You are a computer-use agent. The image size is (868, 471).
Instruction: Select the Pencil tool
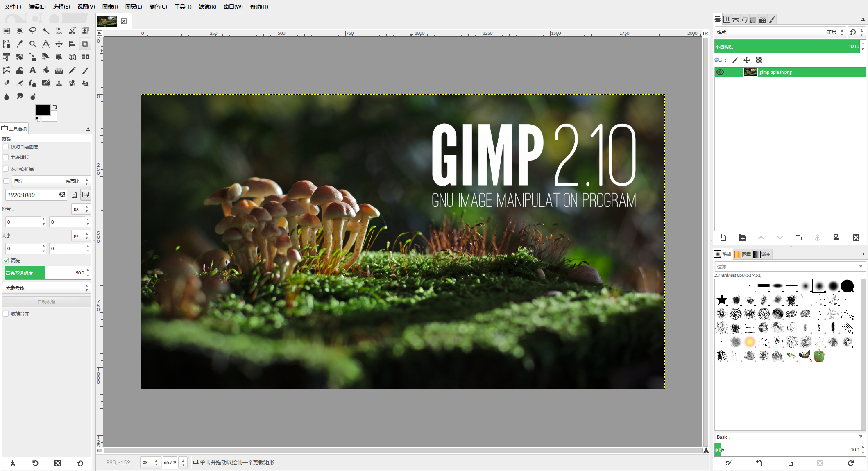click(x=72, y=70)
